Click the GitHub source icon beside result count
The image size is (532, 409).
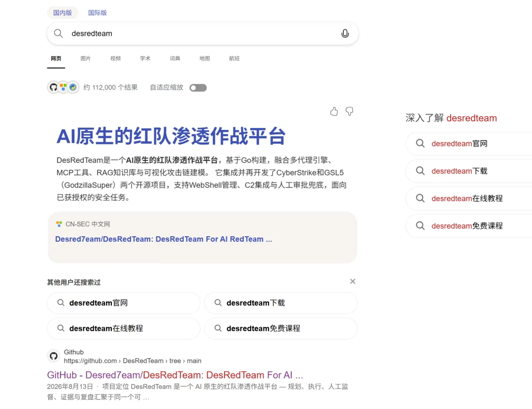tap(53, 88)
